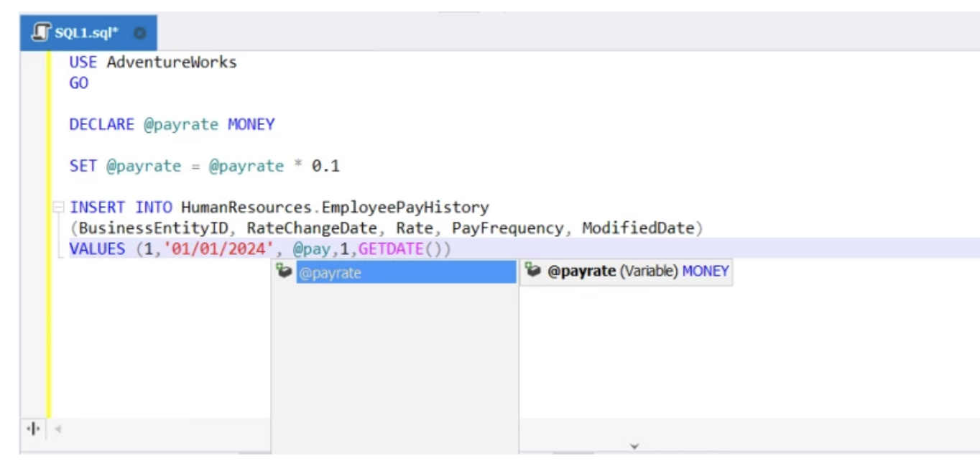
Task: Click the MONEY type in DECLARE line
Action: pyautogui.click(x=251, y=124)
